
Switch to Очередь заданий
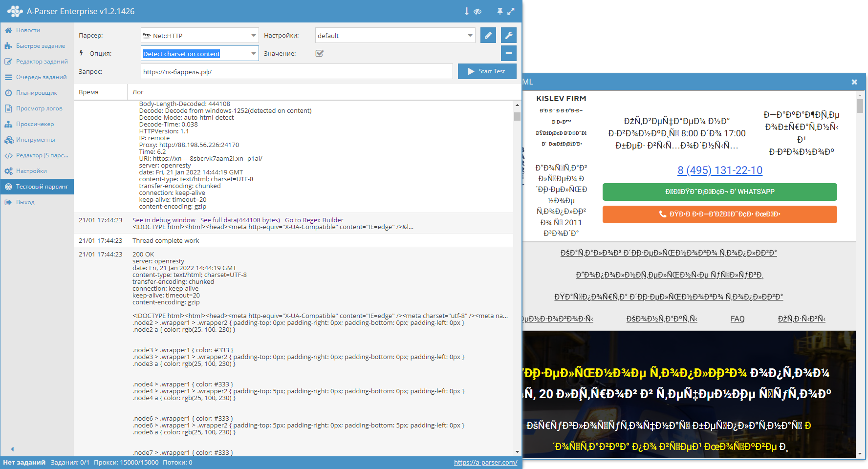[x=39, y=77]
